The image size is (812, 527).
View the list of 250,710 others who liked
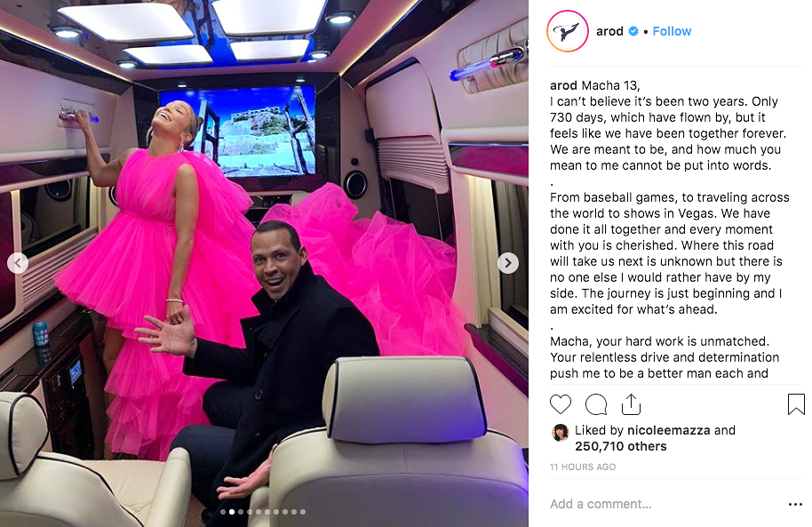click(x=620, y=446)
